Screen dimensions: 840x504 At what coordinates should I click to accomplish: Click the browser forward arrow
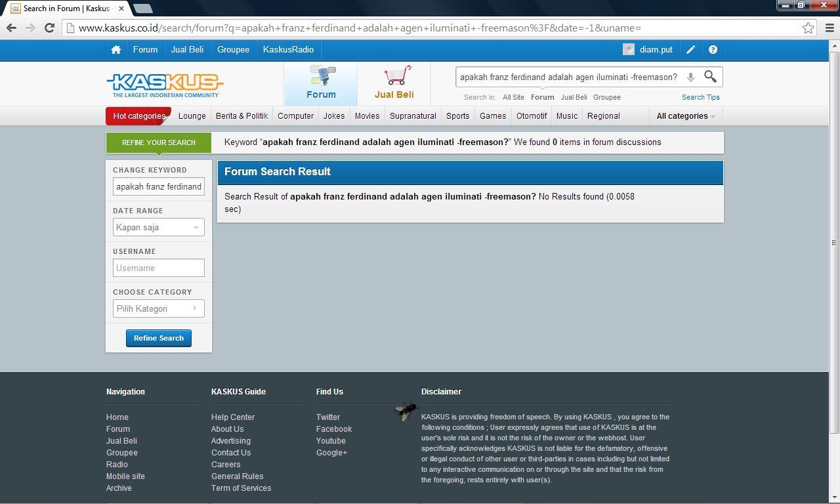coord(30,28)
